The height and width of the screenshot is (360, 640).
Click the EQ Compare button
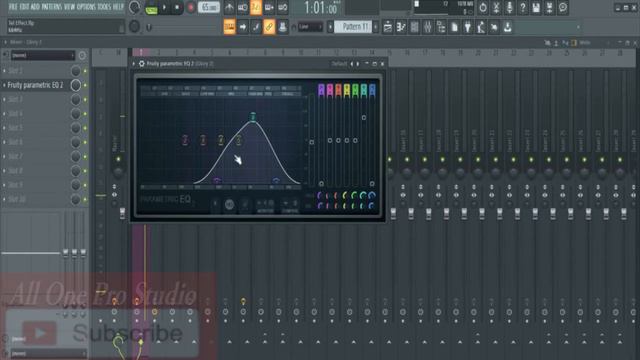(290, 205)
